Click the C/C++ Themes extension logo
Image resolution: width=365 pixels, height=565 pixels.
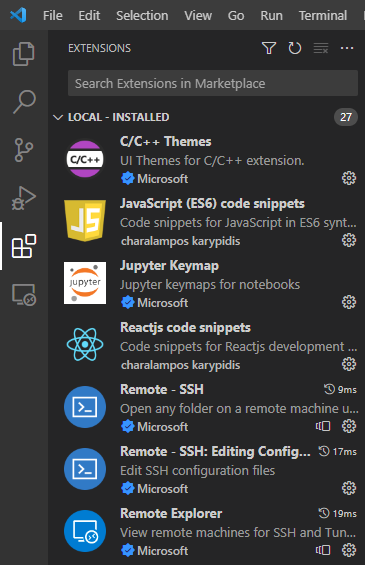(x=85, y=159)
